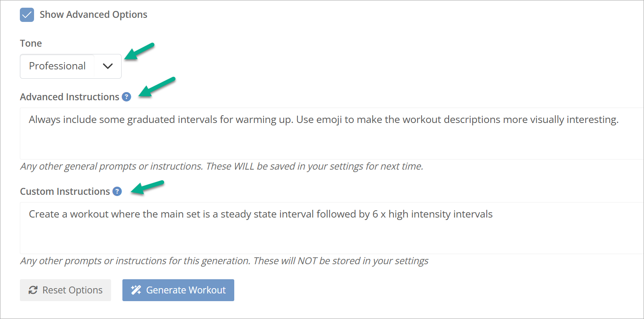Click the Reset Options button label
The image size is (644, 319).
pyautogui.click(x=73, y=290)
